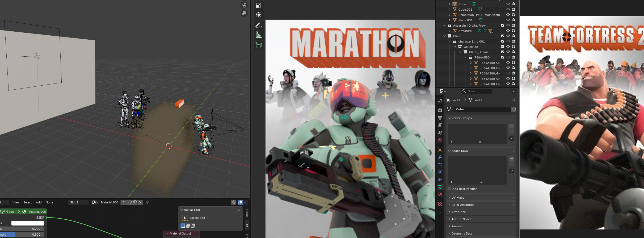The width and height of the screenshot is (644, 238).
Task: Open the Slot 1 material slot dropdown
Action: click(79, 202)
